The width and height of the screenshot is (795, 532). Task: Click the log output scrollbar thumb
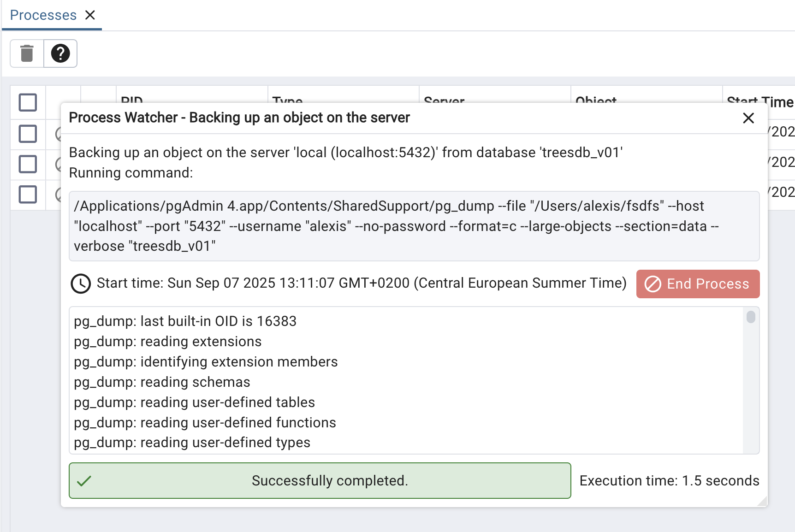coord(751,317)
